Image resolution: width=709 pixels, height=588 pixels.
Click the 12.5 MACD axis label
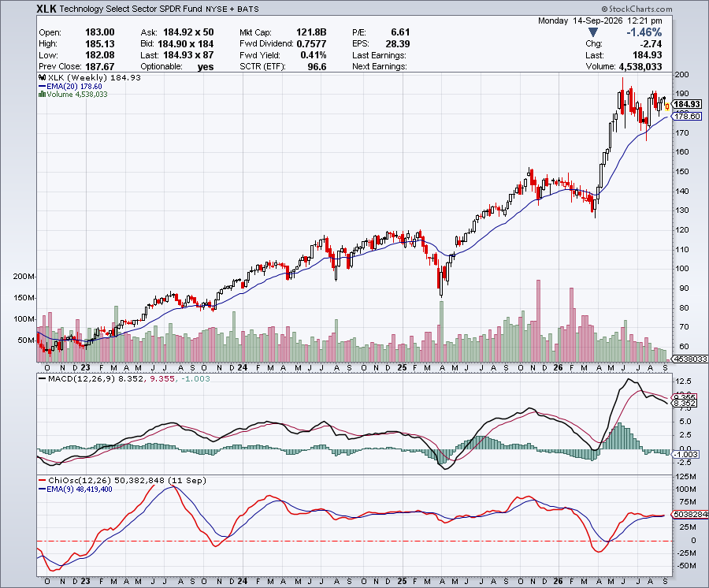(682, 381)
